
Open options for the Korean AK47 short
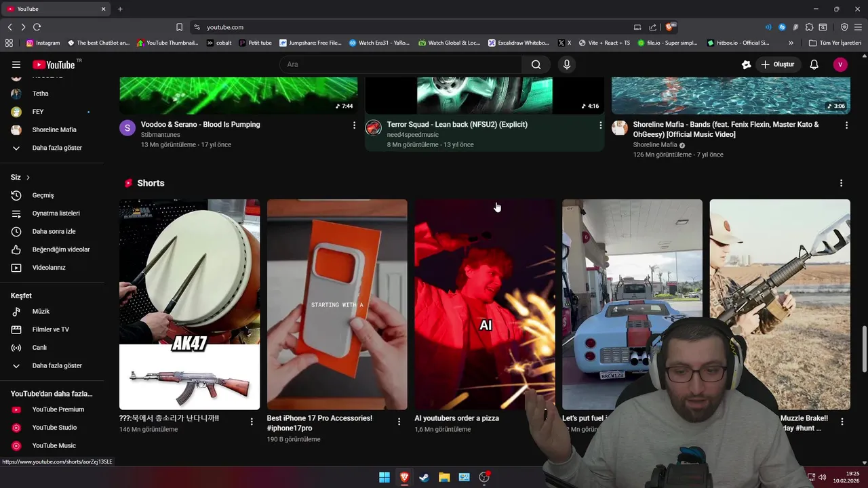(252, 422)
